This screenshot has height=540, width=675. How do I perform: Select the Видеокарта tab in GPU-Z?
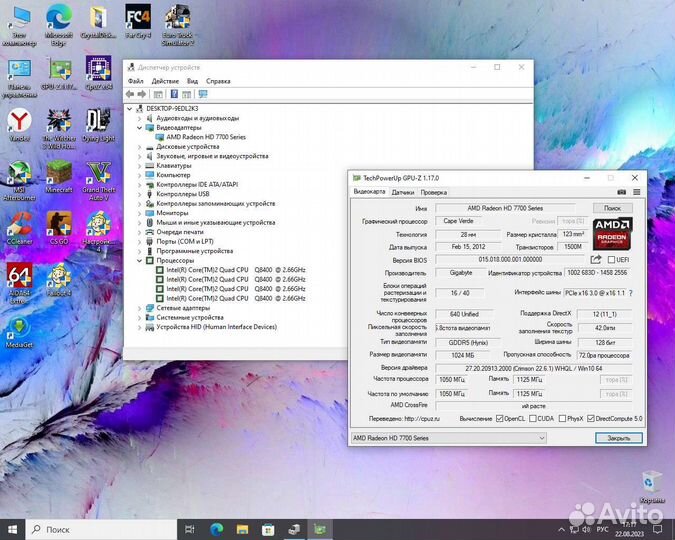[x=369, y=192]
